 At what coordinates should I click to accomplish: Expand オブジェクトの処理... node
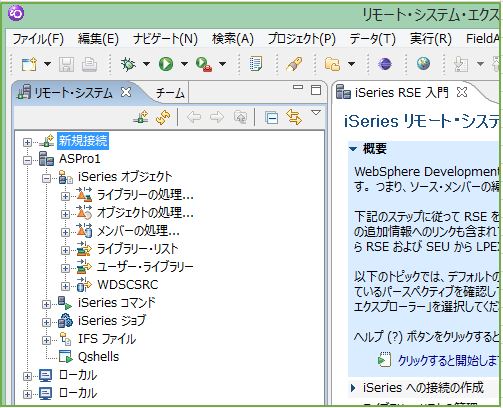click(65, 214)
